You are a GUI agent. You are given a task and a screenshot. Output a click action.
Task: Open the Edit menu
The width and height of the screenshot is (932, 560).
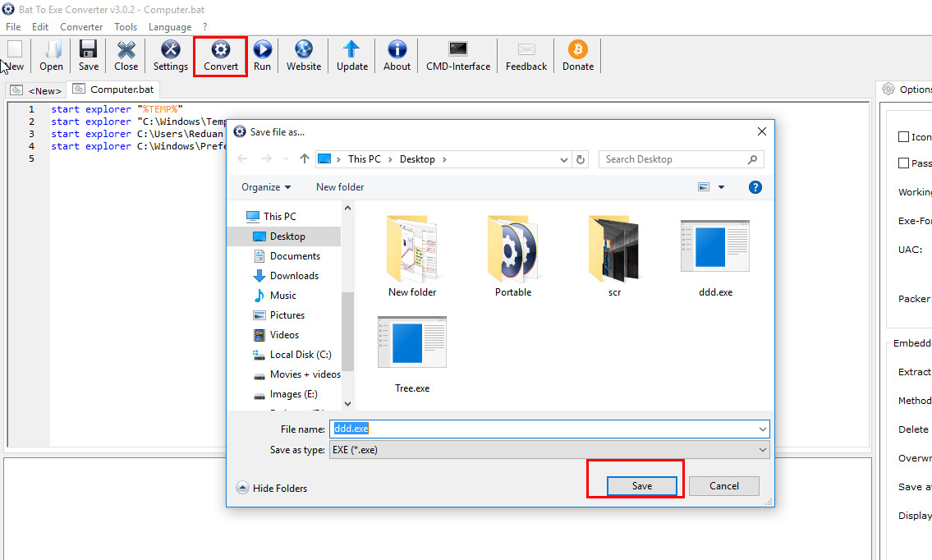click(40, 27)
